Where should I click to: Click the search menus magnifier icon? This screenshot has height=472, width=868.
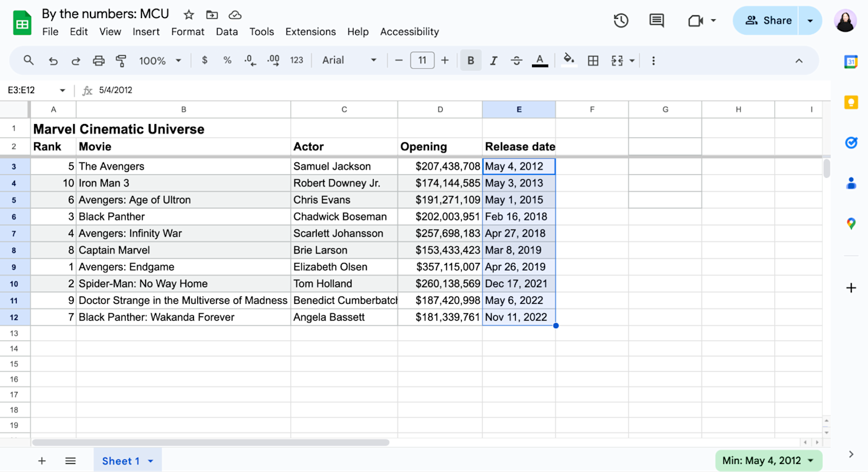[x=29, y=60]
